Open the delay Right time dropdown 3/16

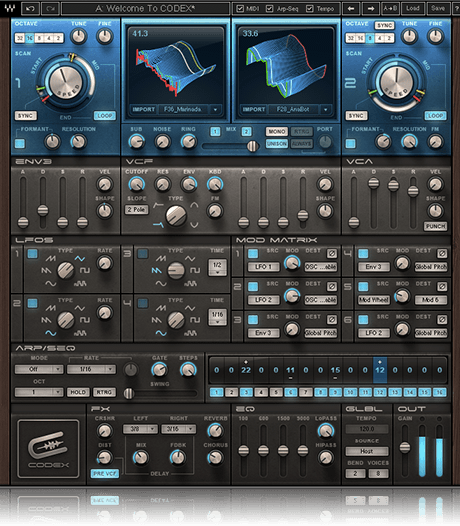coord(178,429)
